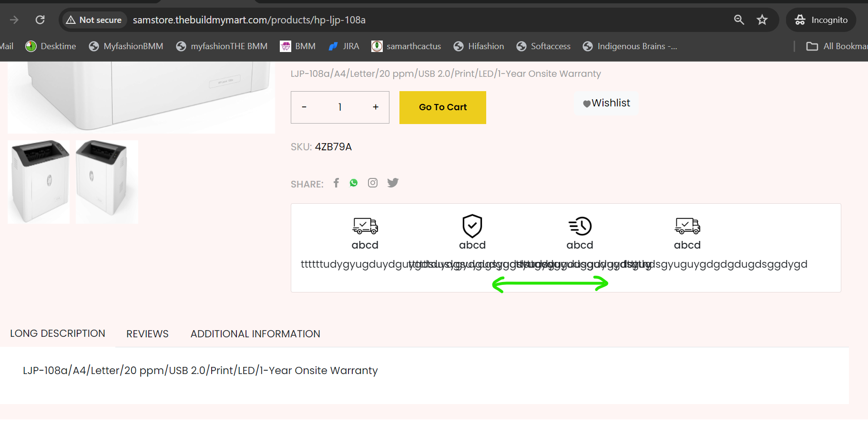The image size is (868, 427).
Task: Share product on Facebook
Action: pyautogui.click(x=337, y=183)
